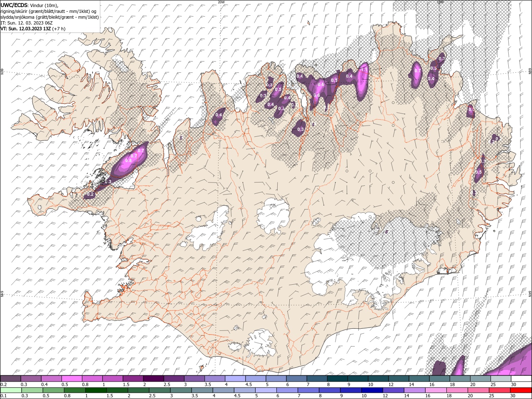
Task: Pick the dark purple top-row swatch labeled 2
Action: [x=153, y=379]
